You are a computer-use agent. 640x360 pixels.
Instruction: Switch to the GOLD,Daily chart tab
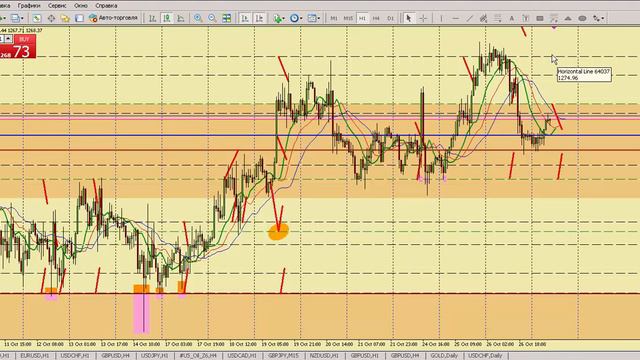click(444, 356)
